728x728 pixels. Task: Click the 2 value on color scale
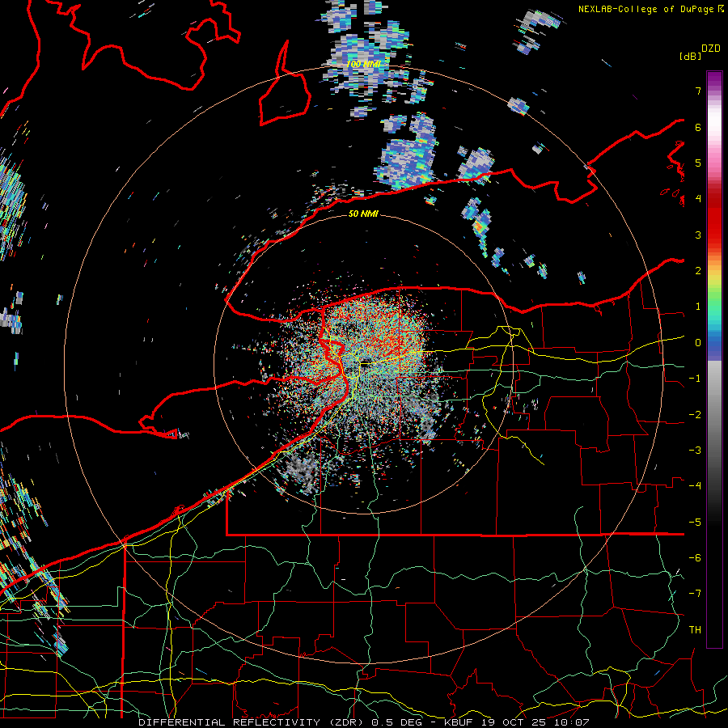698,271
